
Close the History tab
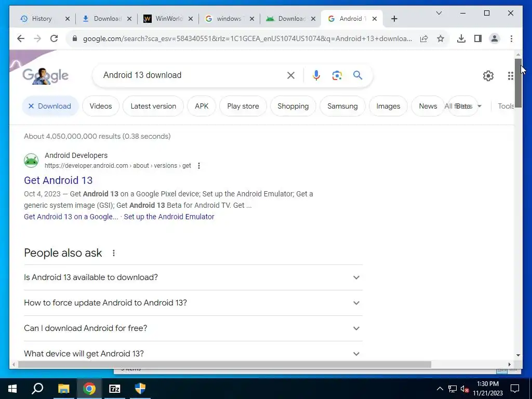tap(67, 19)
